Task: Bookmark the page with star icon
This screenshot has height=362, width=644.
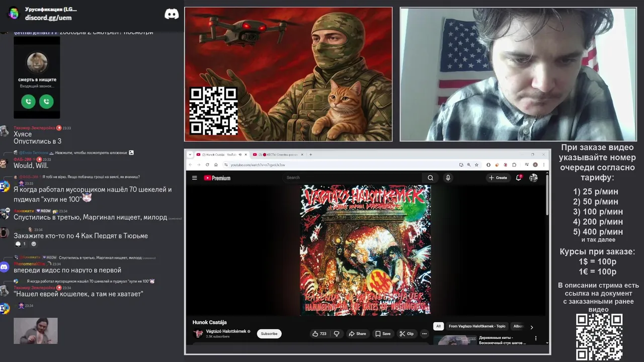Action: coord(476,165)
